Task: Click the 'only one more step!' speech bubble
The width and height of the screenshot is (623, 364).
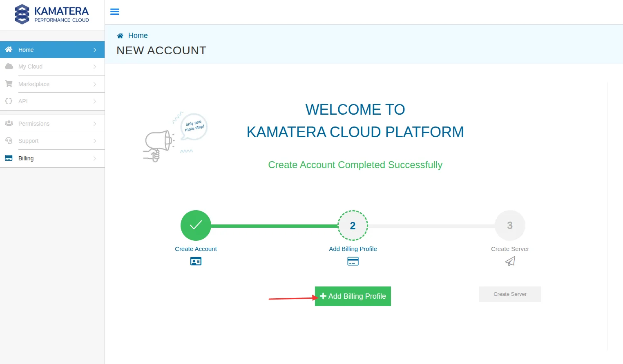Action: tap(194, 127)
